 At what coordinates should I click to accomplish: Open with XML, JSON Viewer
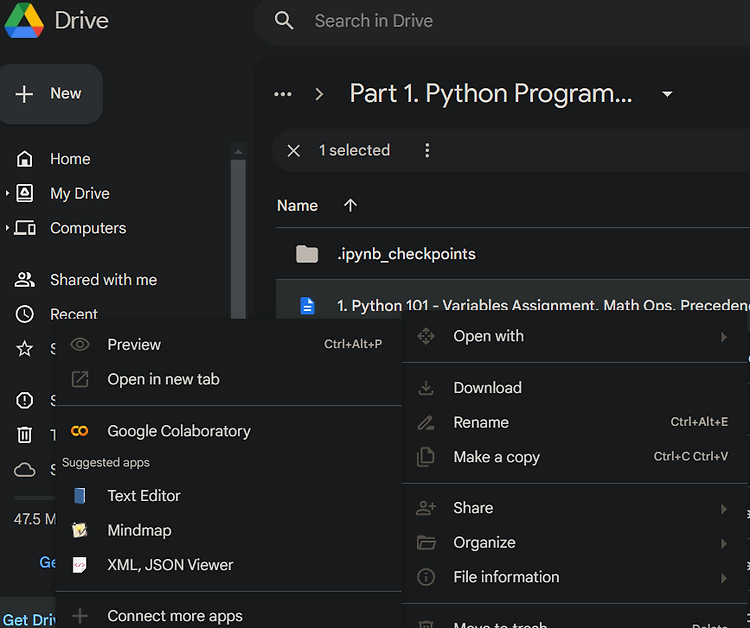[x=228, y=565]
